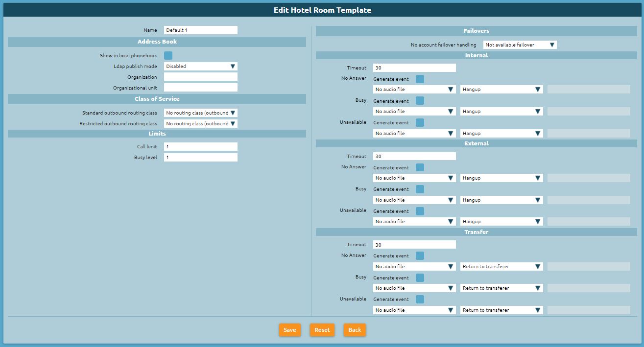The height and width of the screenshot is (347, 644).
Task: Open Internal Unavailable Hangup action dropdown
Action: point(501,133)
